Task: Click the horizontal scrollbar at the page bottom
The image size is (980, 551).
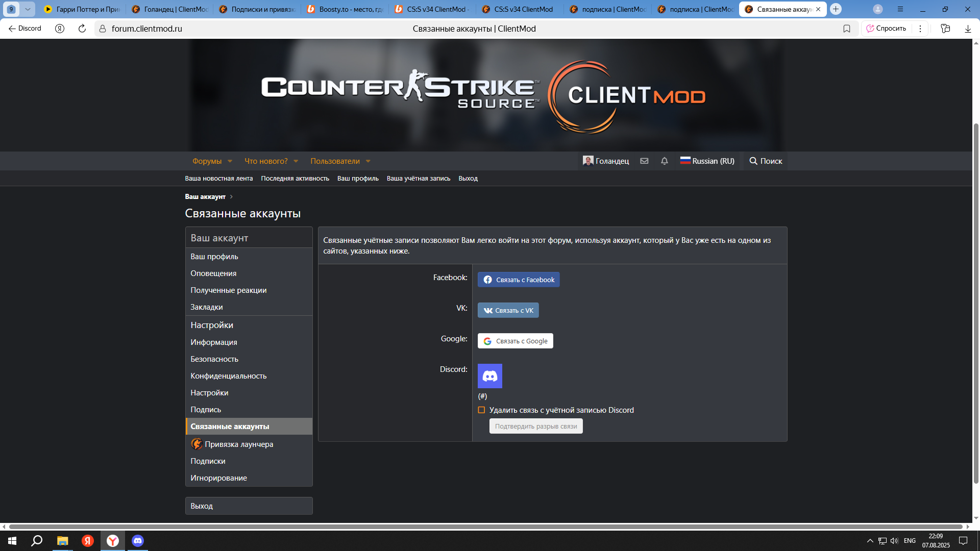Action: [x=485, y=527]
